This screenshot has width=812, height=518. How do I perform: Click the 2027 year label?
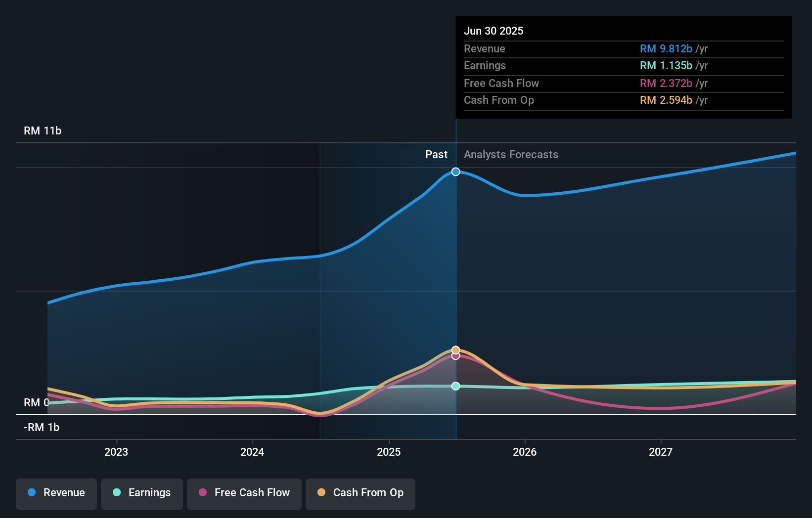[x=662, y=451]
